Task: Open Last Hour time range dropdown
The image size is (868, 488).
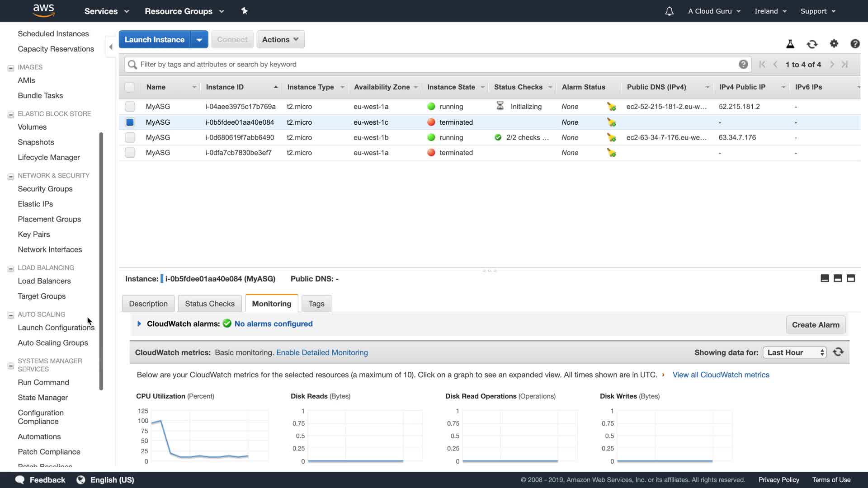Action: pyautogui.click(x=794, y=352)
